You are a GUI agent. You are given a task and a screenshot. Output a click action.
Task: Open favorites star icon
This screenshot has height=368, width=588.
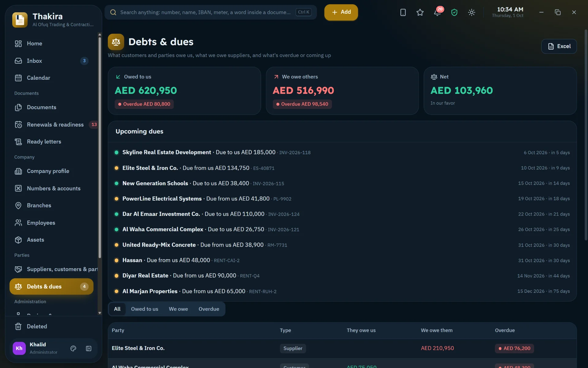point(420,12)
